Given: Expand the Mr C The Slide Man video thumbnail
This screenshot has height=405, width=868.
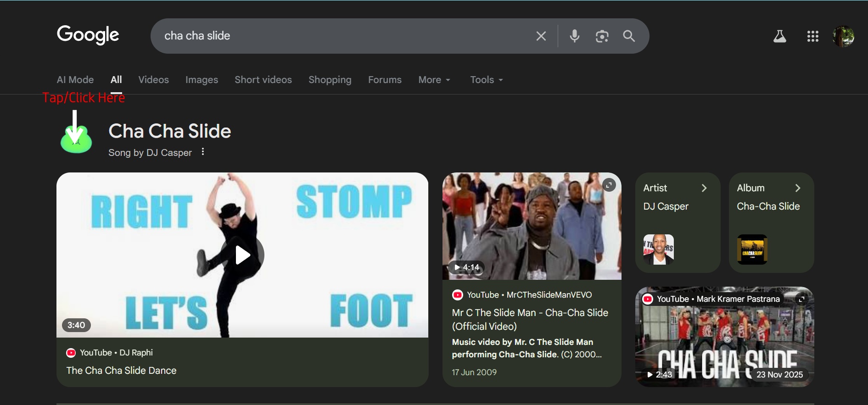Looking at the screenshot, I should point(609,185).
